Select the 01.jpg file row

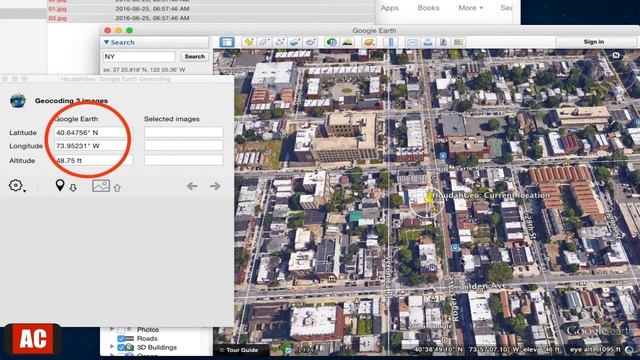coord(210,9)
